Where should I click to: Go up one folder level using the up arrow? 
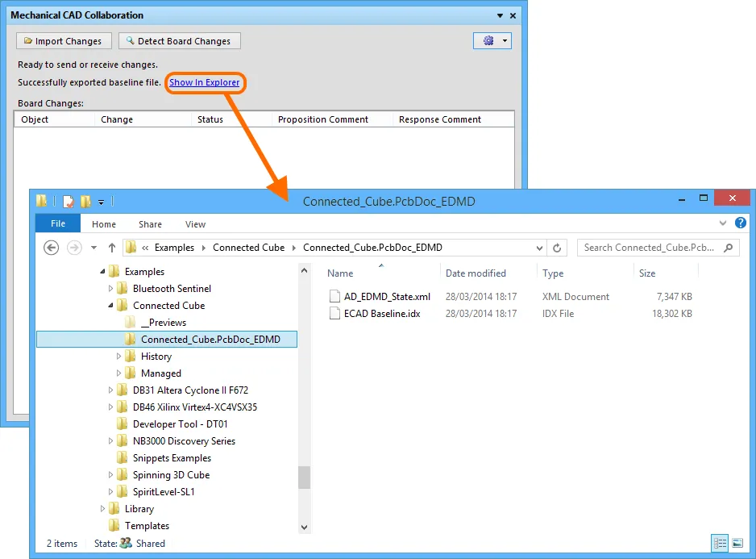click(111, 248)
